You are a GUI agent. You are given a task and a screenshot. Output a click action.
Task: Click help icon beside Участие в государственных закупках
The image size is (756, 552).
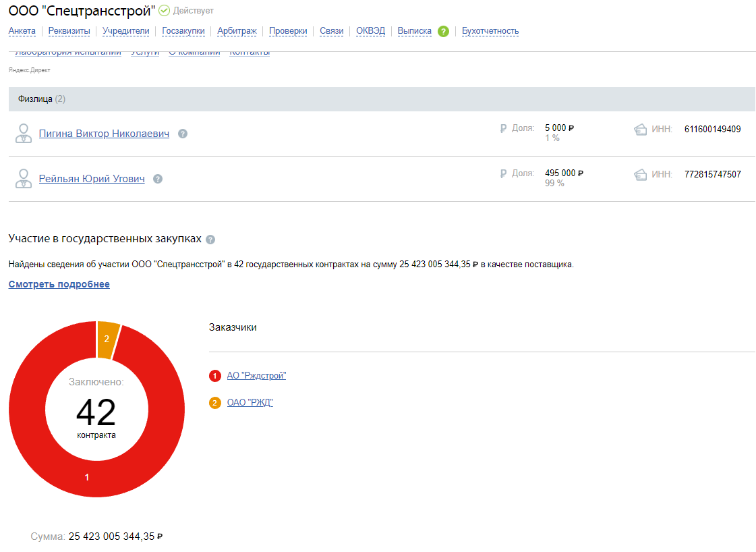210,240
